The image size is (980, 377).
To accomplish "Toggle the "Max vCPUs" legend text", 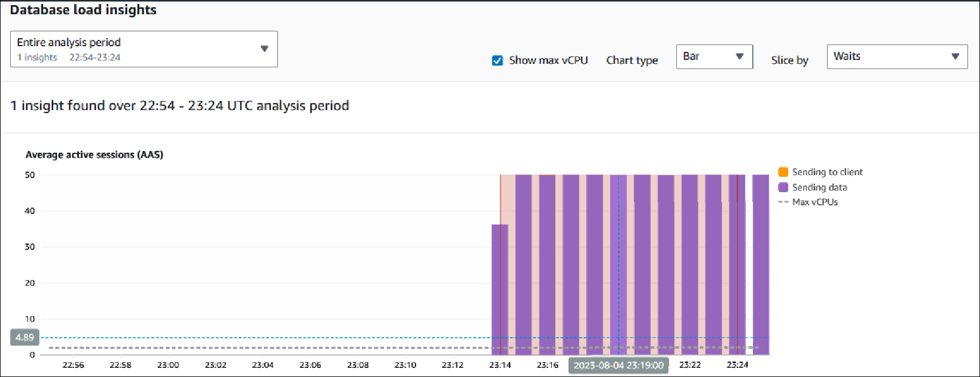I will tap(814, 202).
